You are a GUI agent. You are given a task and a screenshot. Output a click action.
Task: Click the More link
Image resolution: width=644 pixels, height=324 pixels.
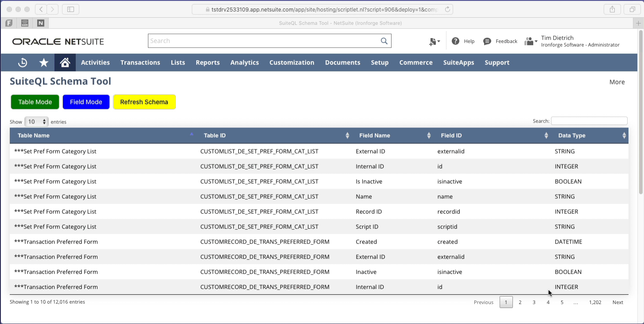(x=617, y=82)
